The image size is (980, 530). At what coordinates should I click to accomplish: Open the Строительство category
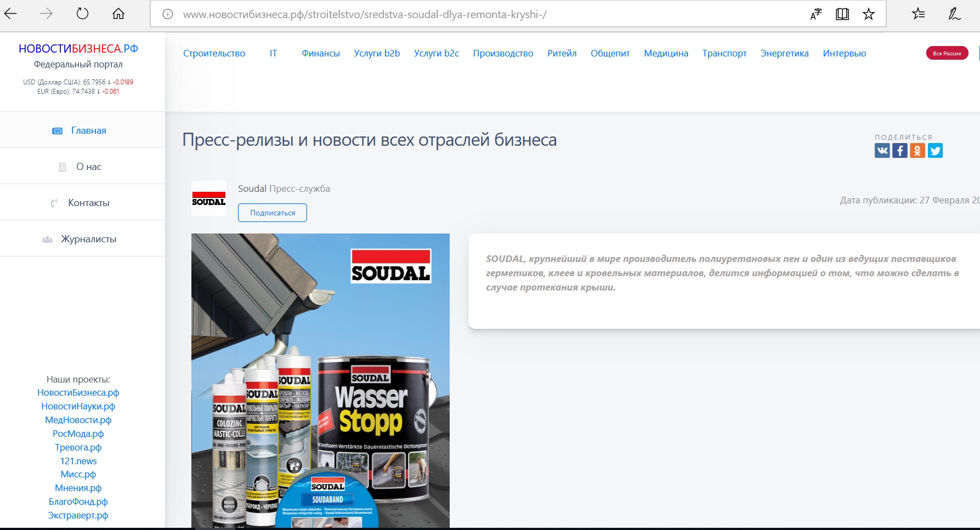214,53
